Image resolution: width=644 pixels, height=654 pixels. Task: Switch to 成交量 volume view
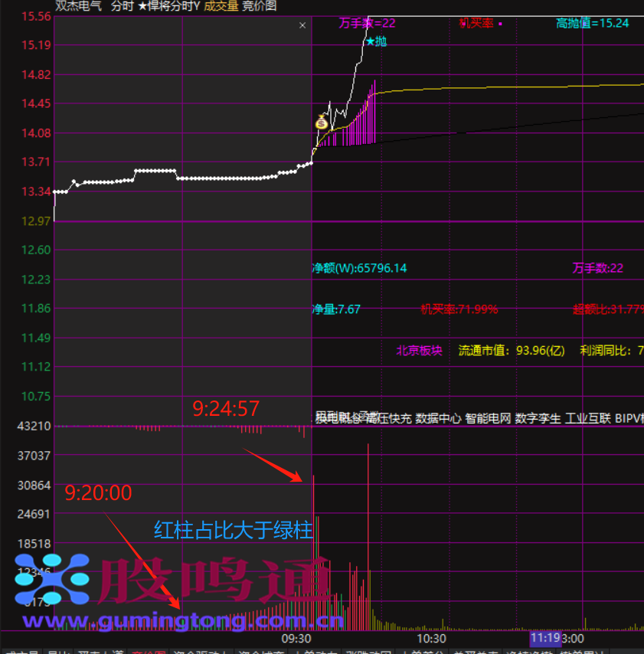(221, 6)
